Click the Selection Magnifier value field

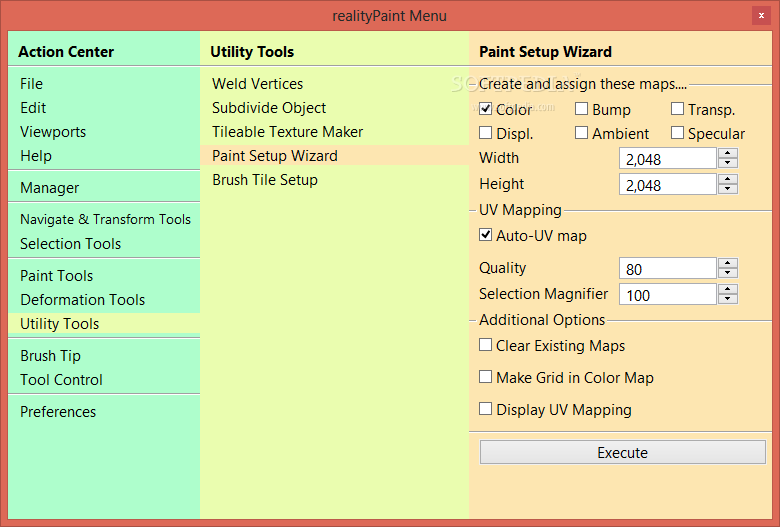668,294
